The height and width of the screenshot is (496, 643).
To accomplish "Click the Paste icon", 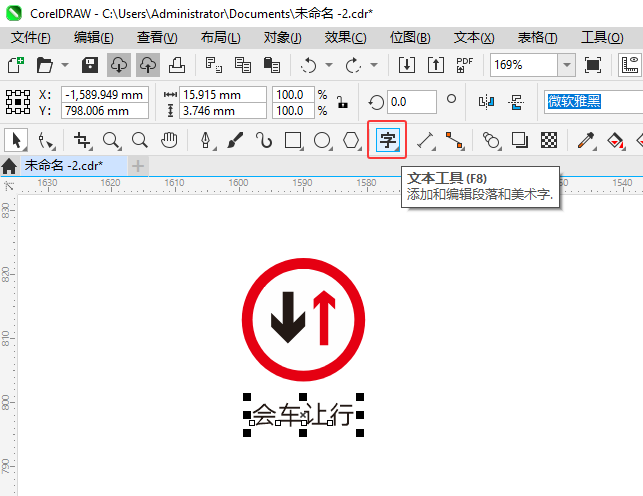I will point(271,65).
